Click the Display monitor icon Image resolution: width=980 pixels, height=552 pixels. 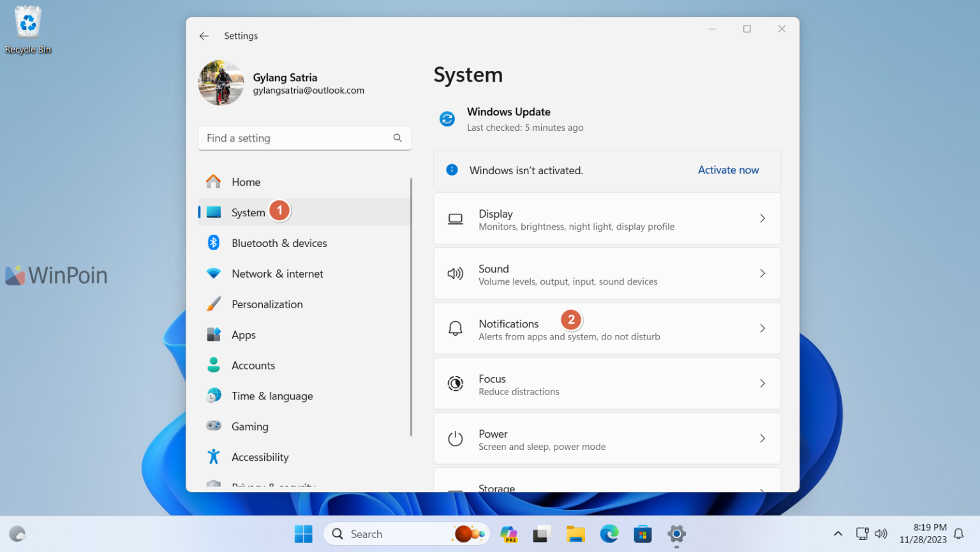[x=455, y=218]
